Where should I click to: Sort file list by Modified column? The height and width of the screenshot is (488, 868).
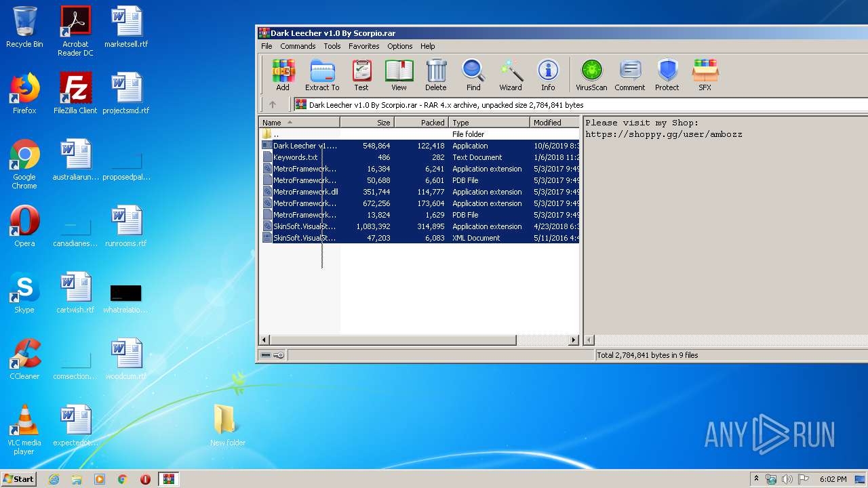click(x=555, y=123)
